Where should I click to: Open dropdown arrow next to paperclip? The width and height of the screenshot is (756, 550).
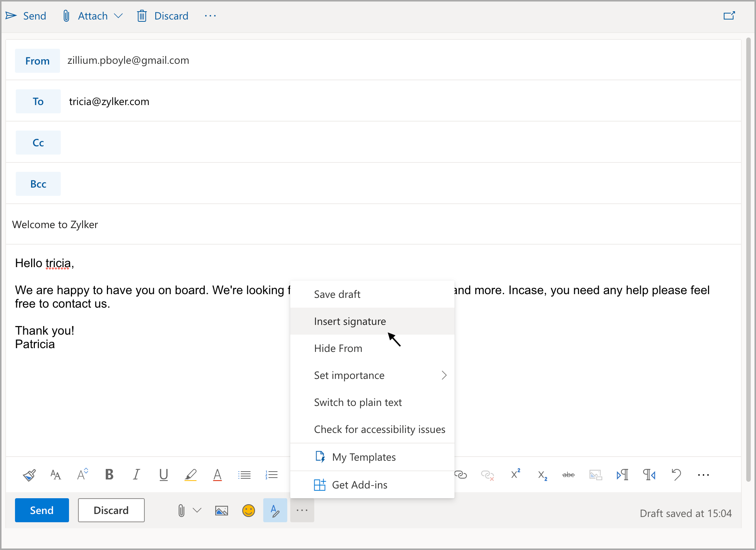point(197,511)
